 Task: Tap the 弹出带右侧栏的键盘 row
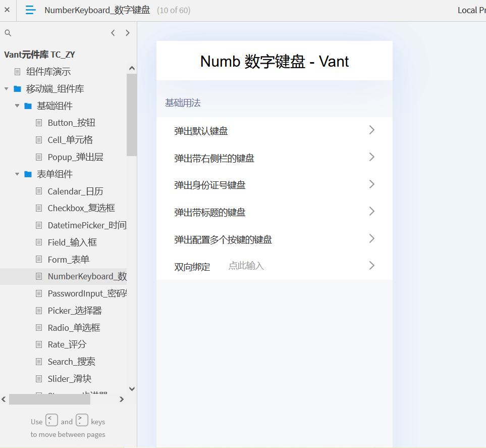click(x=275, y=158)
